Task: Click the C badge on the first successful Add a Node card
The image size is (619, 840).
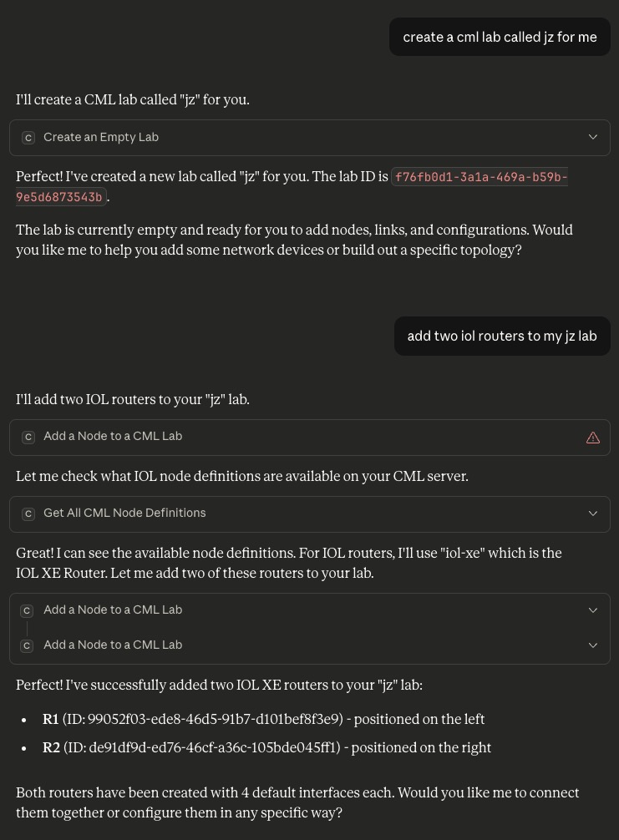Action: tap(28, 610)
